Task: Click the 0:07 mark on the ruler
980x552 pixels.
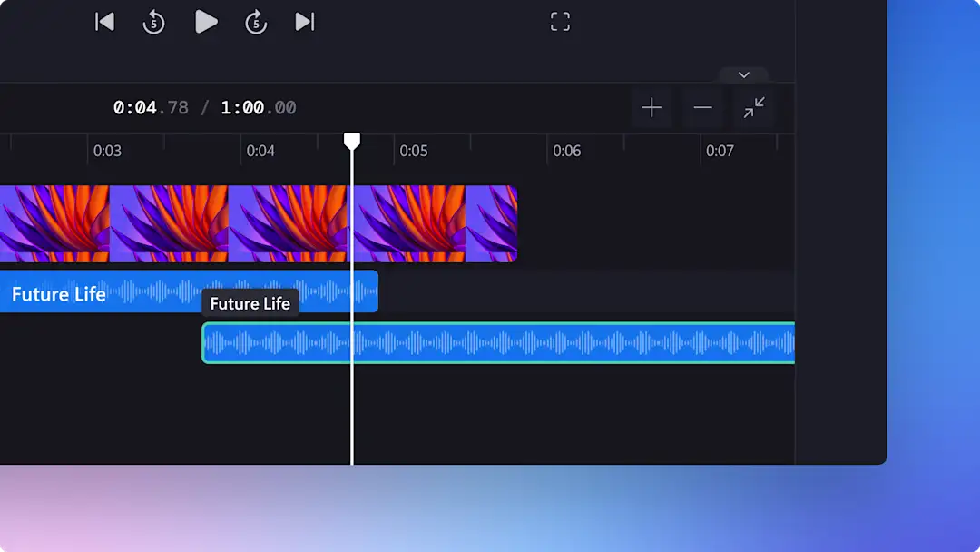Action: click(x=721, y=151)
